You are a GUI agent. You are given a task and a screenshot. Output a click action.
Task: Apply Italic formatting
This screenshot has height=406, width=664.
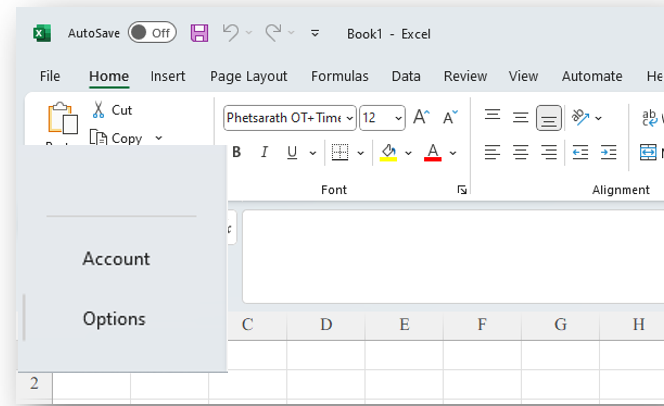265,152
